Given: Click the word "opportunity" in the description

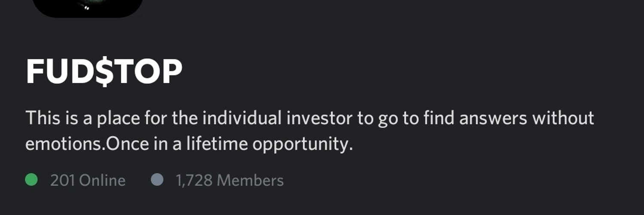Looking at the screenshot, I should (302, 144).
